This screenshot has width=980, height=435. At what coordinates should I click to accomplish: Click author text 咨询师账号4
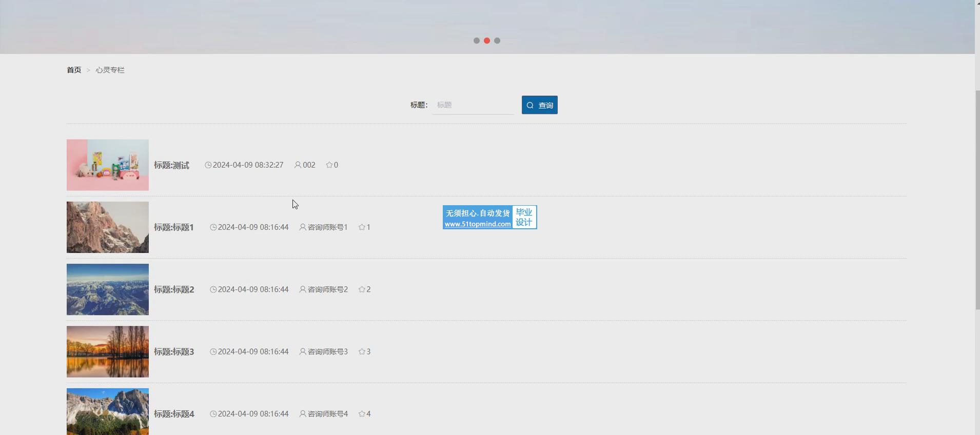point(328,413)
